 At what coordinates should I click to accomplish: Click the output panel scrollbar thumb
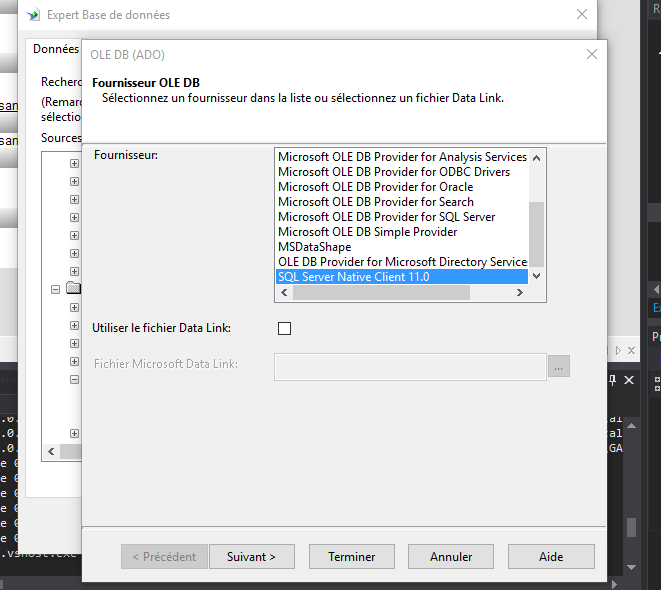[631, 528]
